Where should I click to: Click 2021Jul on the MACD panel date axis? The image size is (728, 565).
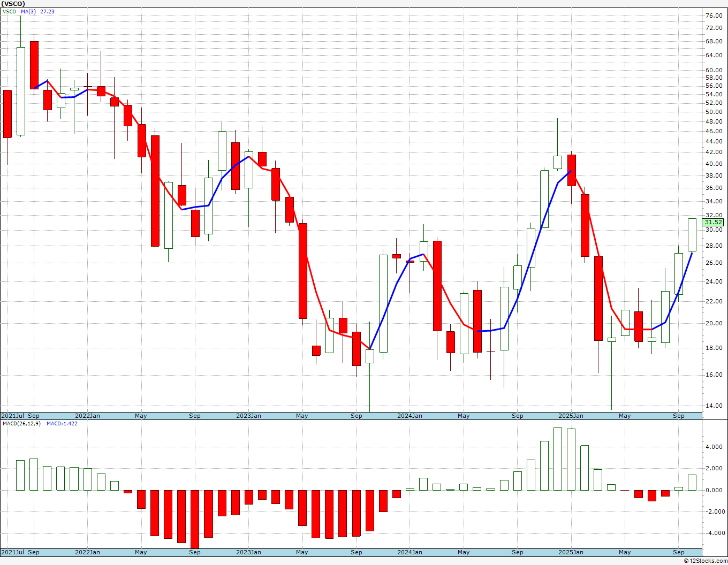coord(12,552)
